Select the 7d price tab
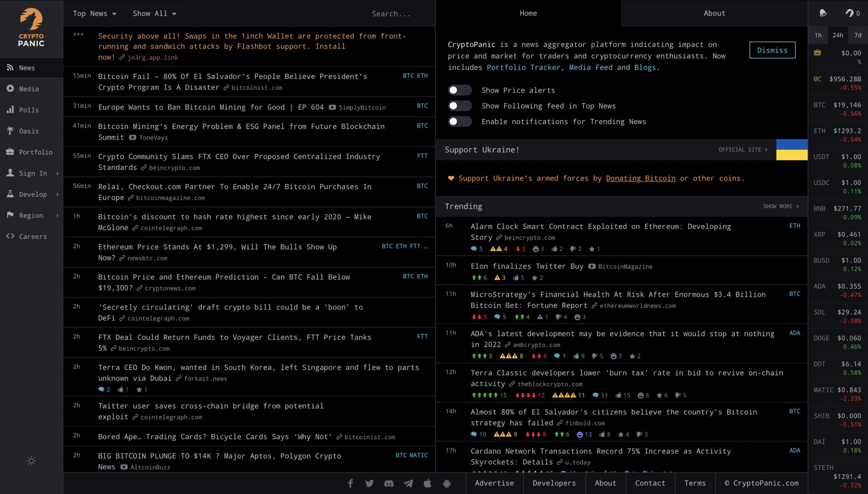 858,35
